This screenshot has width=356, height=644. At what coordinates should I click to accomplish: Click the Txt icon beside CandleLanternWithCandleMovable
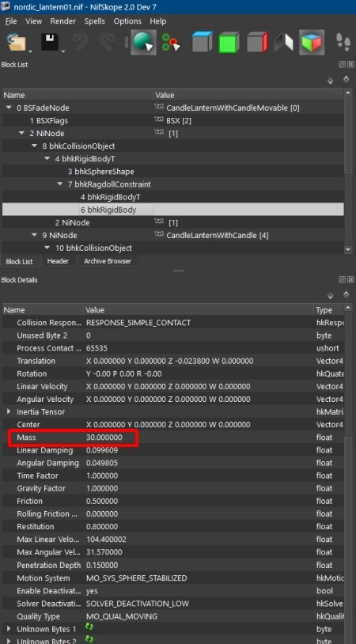coord(159,108)
